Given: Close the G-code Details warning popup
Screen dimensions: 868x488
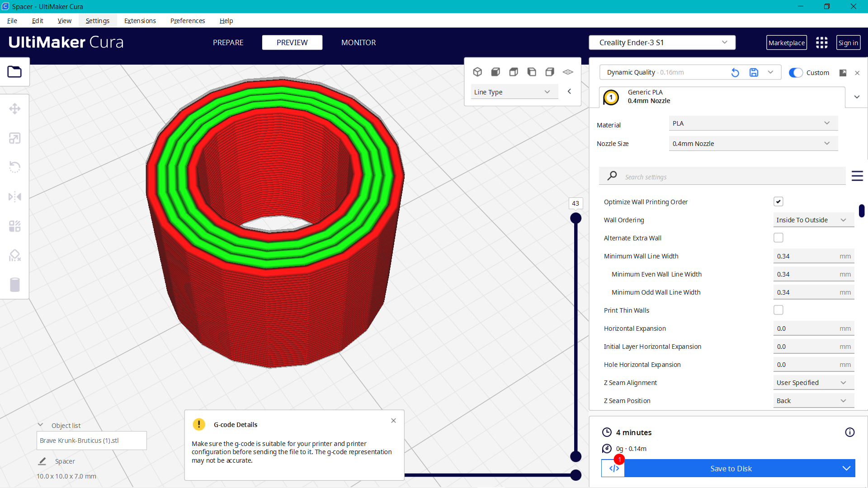Looking at the screenshot, I should click(393, 420).
